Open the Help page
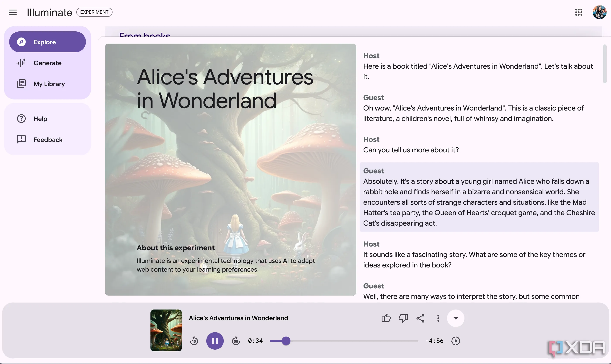This screenshot has width=611, height=364. tap(40, 119)
